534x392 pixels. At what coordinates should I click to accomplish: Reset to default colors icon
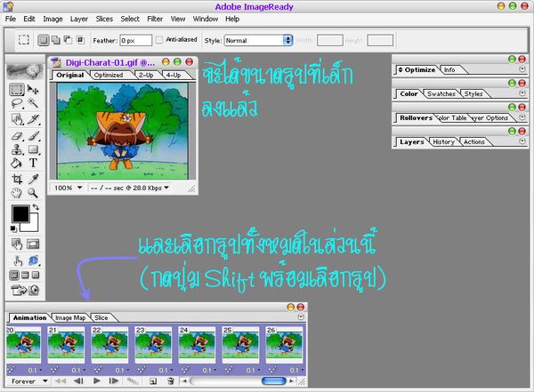[13, 228]
